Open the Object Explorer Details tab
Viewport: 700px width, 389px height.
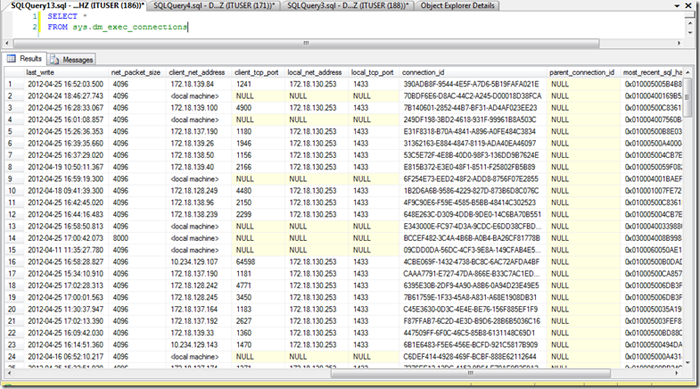(x=458, y=5)
